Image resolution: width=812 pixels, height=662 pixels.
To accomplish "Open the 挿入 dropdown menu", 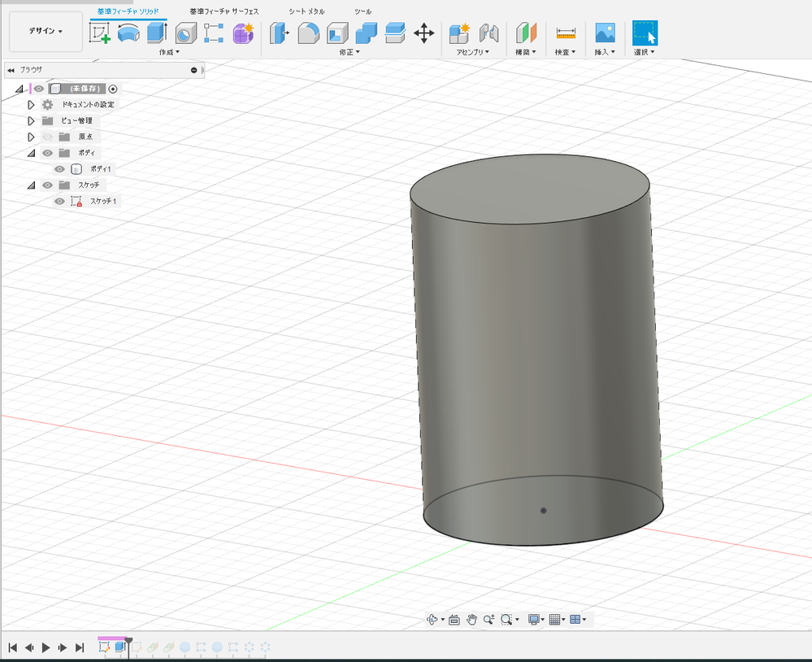I will (605, 52).
